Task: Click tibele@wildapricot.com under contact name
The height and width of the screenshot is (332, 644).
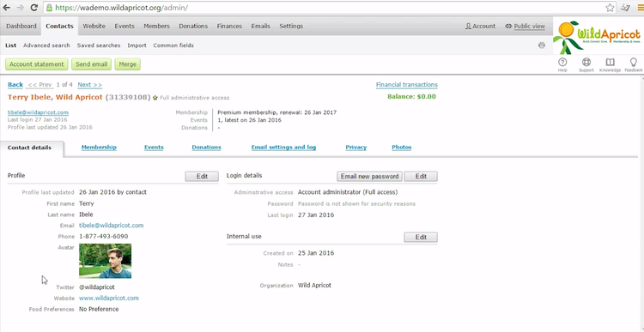Action: pyautogui.click(x=38, y=112)
